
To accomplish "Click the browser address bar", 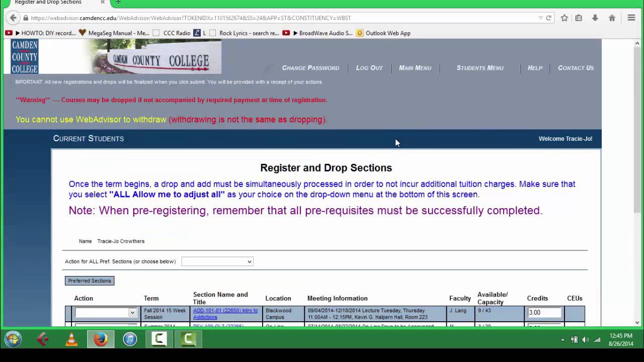I will [x=282, y=18].
